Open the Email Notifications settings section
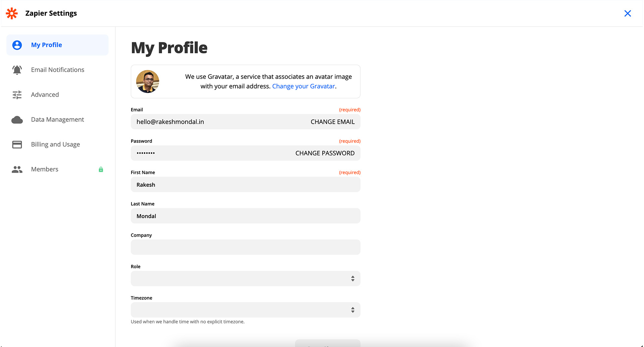Viewport: 644px width, 347px height. click(x=58, y=70)
